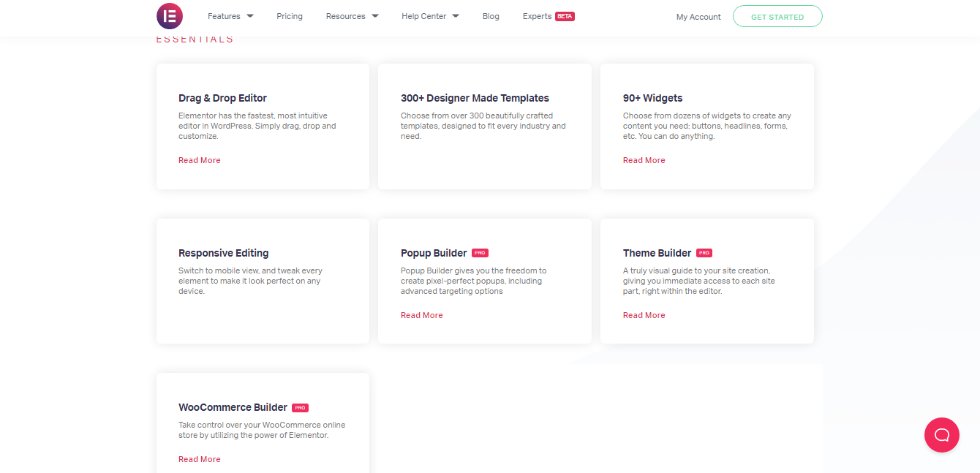980x473 pixels.
Task: Read more about 90+ Widgets
Action: coord(644,160)
